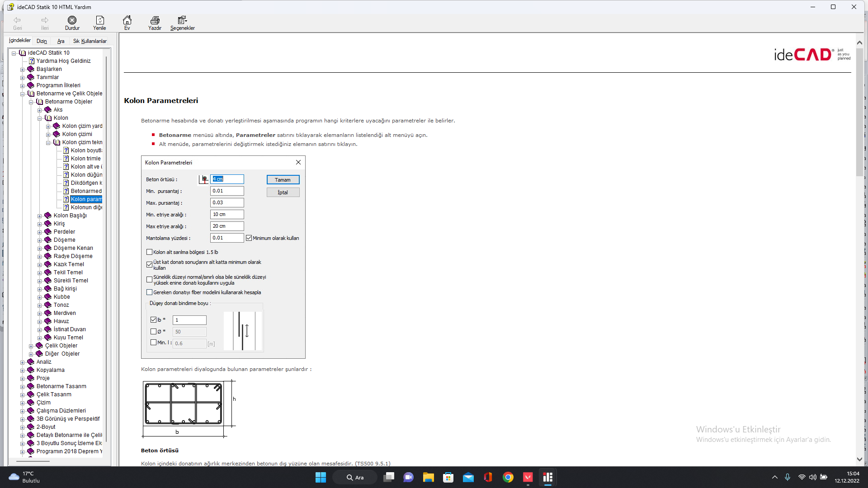Close the Kolon Parametreleri dialog image
Screen dimensions: 868x488
[x=298, y=162]
